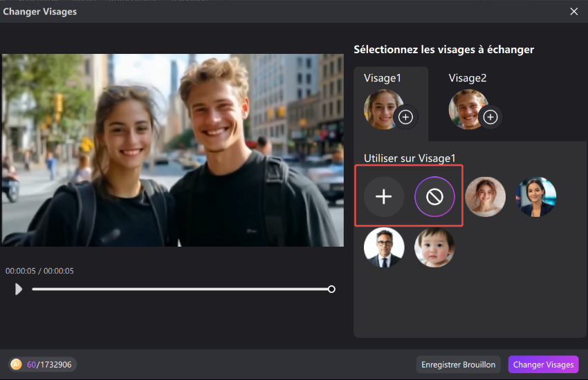
Task: Choose the blonde woman preset face
Action: click(485, 197)
